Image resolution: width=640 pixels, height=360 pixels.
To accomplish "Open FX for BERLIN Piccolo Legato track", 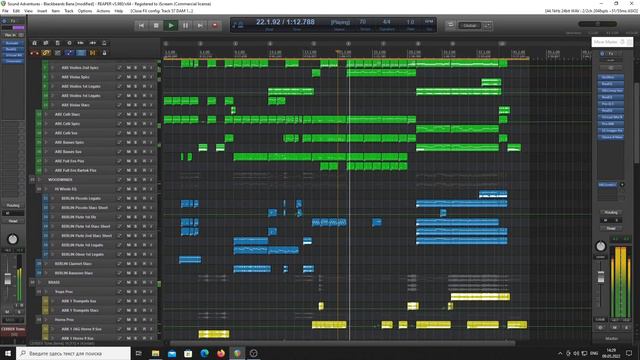I will (x=120, y=198).
